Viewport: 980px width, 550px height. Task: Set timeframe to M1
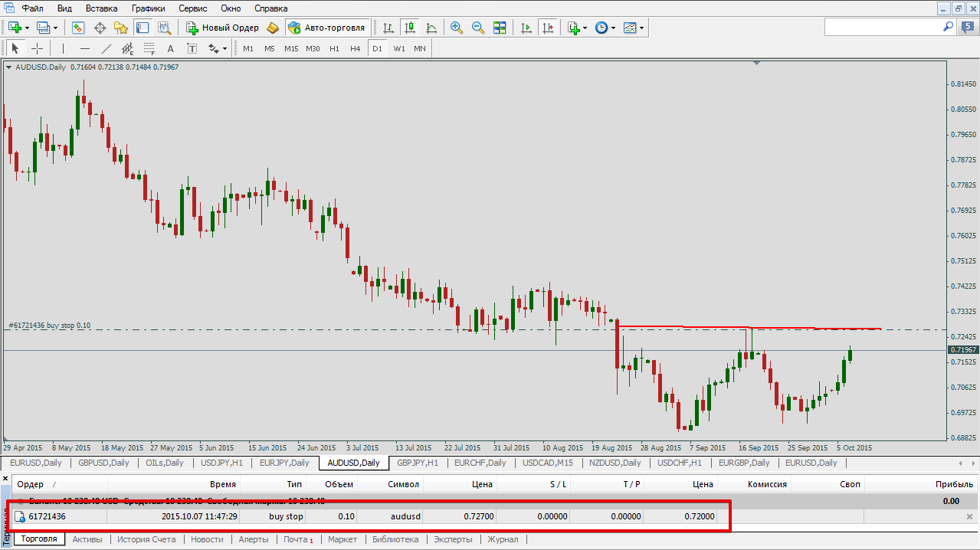click(x=248, y=48)
